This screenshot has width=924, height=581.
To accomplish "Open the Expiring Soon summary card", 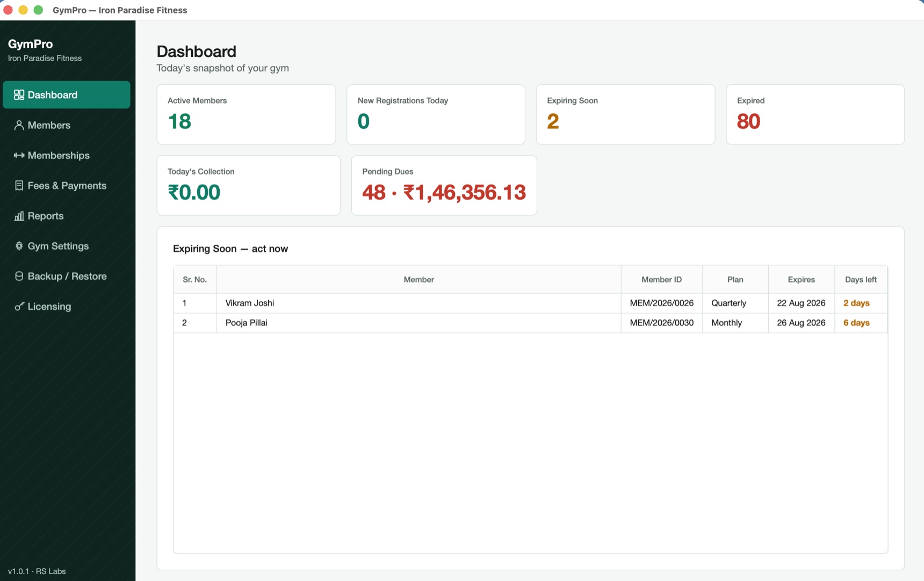I will [x=625, y=114].
